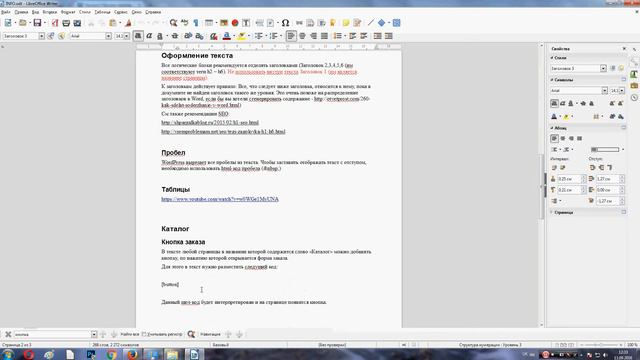
Task: Open the Правка menu
Action: point(21,12)
